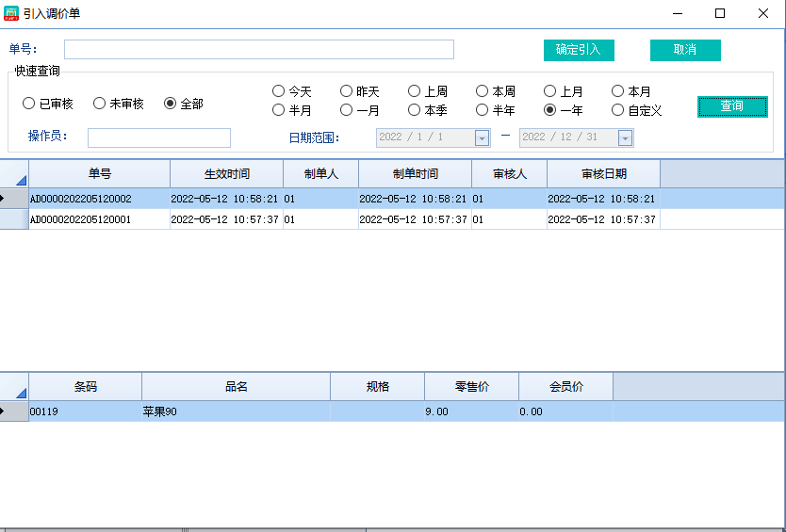Viewport: 786px width, 532px height.
Task: Click the 查询 search button
Action: (x=731, y=106)
